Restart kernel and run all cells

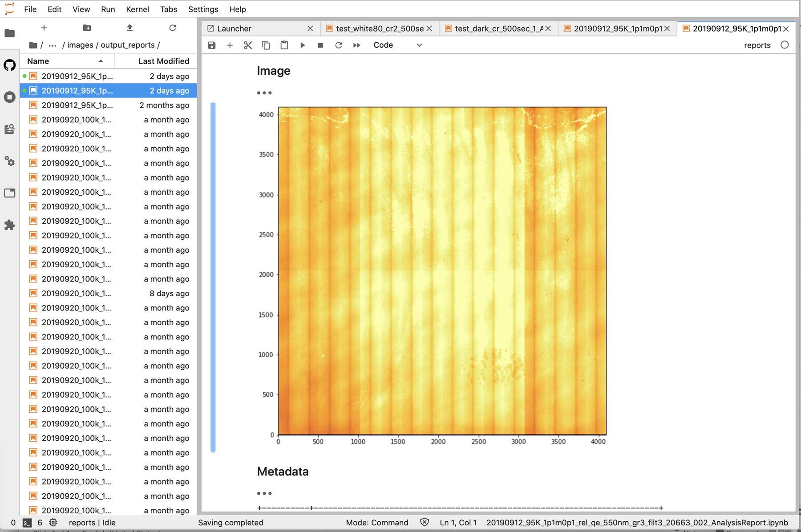point(356,45)
